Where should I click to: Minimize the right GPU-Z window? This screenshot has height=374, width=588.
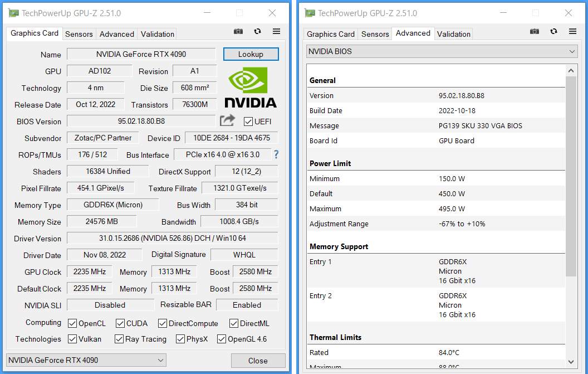click(x=503, y=13)
